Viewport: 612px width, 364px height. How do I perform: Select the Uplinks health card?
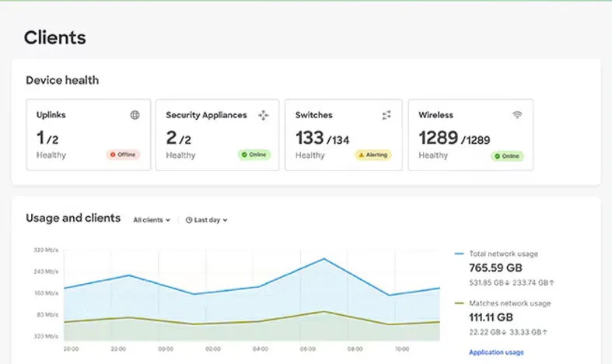click(x=88, y=135)
